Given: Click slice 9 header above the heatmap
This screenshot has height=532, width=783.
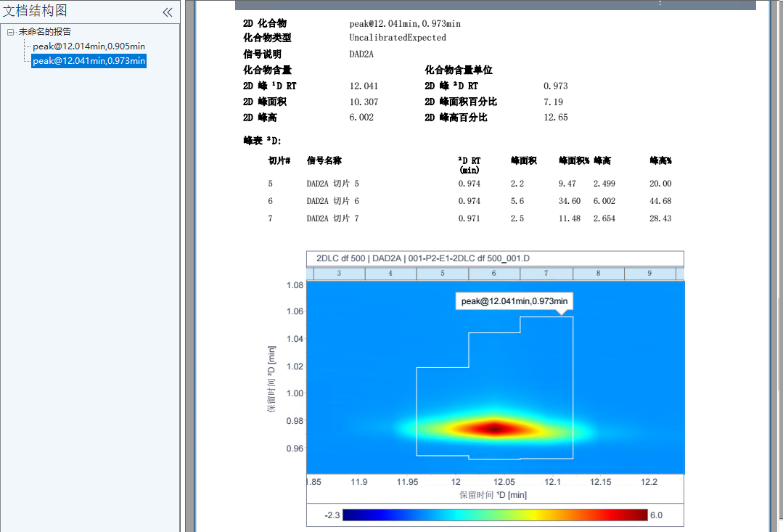Looking at the screenshot, I should [x=649, y=273].
